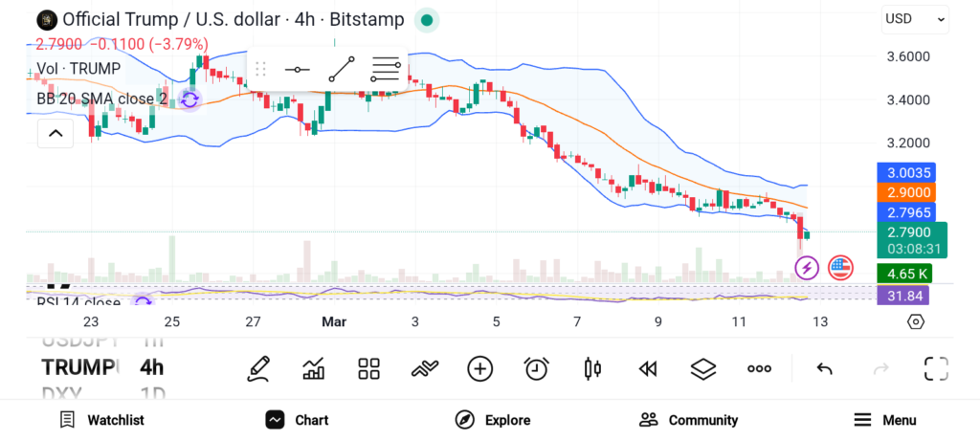Enter fullscreen mode
The image size is (980, 441).
pos(936,368)
